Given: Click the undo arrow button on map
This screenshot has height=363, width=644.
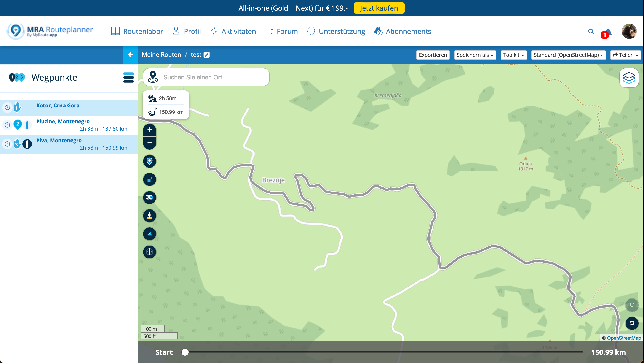Looking at the screenshot, I should [x=632, y=323].
